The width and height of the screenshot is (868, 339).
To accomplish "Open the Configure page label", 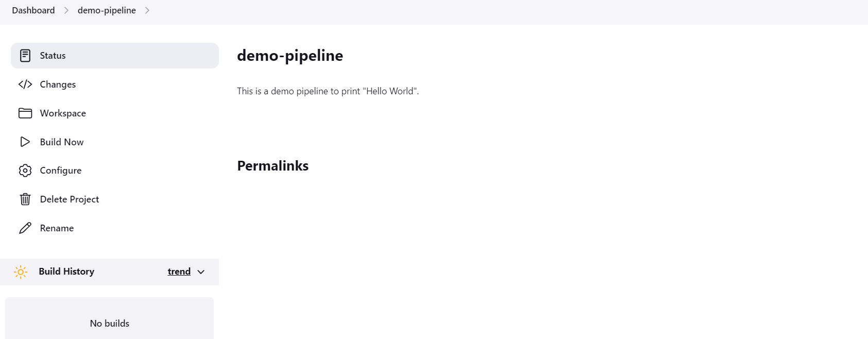I will (x=61, y=171).
